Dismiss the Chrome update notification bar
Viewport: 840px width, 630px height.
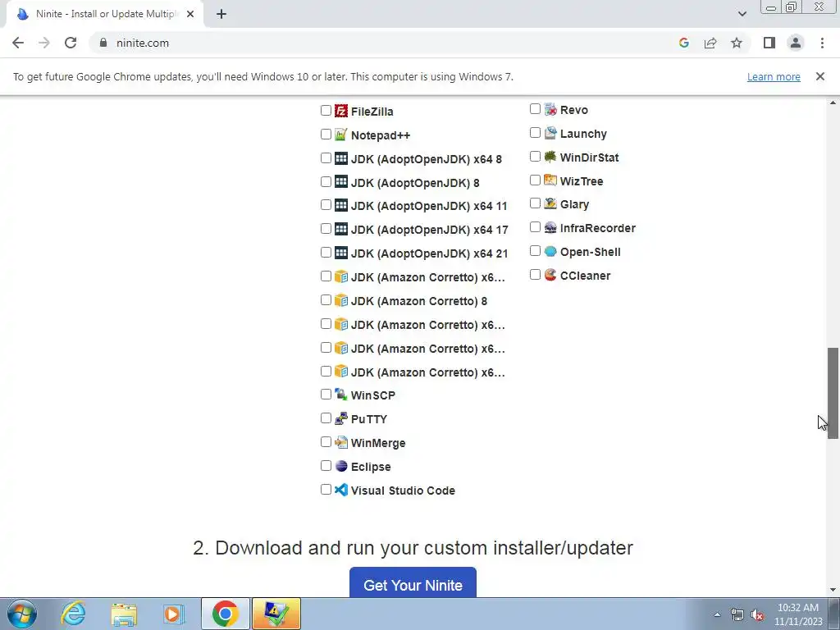[x=820, y=76]
